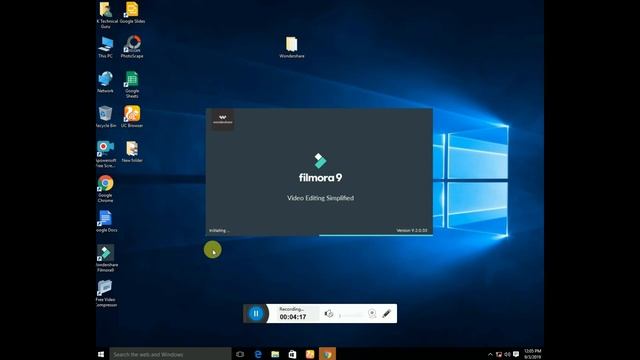Open the Action Center notifications icon
Viewport: 640px width, 360px height.
[x=516, y=354]
